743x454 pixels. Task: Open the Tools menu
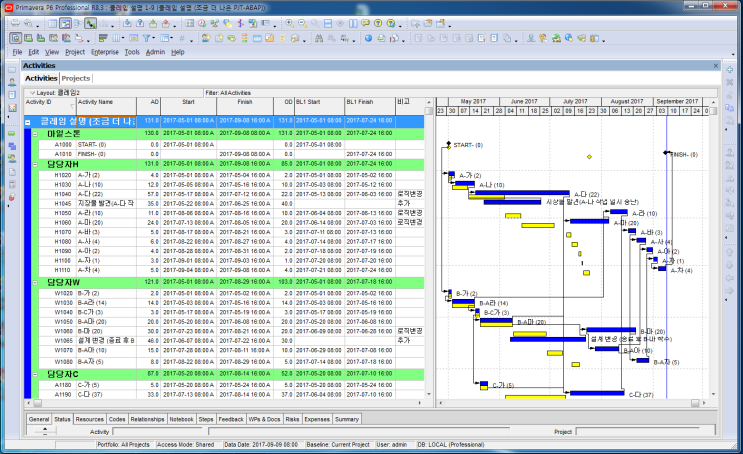tap(132, 52)
